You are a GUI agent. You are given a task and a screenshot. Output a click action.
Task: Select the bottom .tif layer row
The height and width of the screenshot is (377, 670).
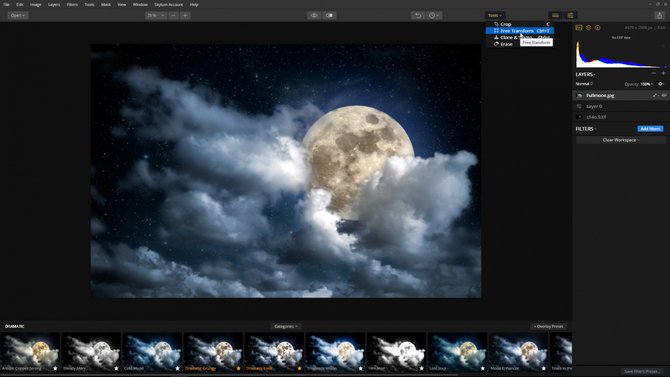click(x=620, y=117)
